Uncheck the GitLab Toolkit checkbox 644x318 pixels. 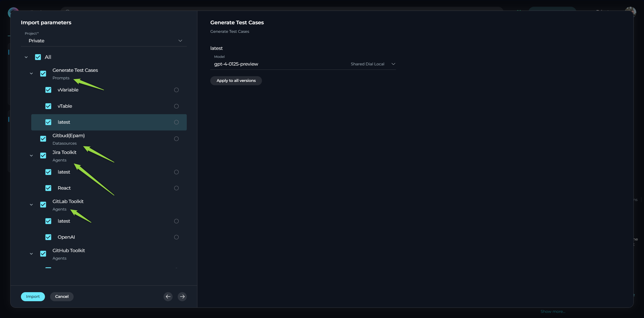[x=43, y=205]
